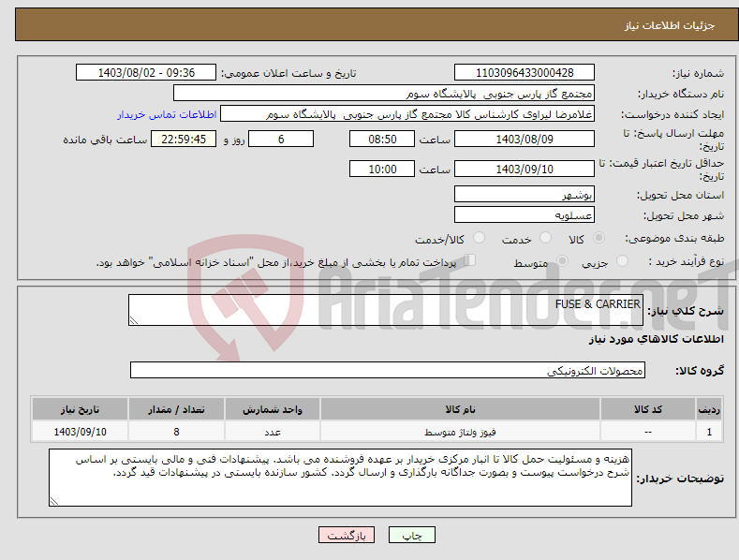The image size is (739, 560).
Task: Click the ردیف column header
Action: [x=709, y=409]
